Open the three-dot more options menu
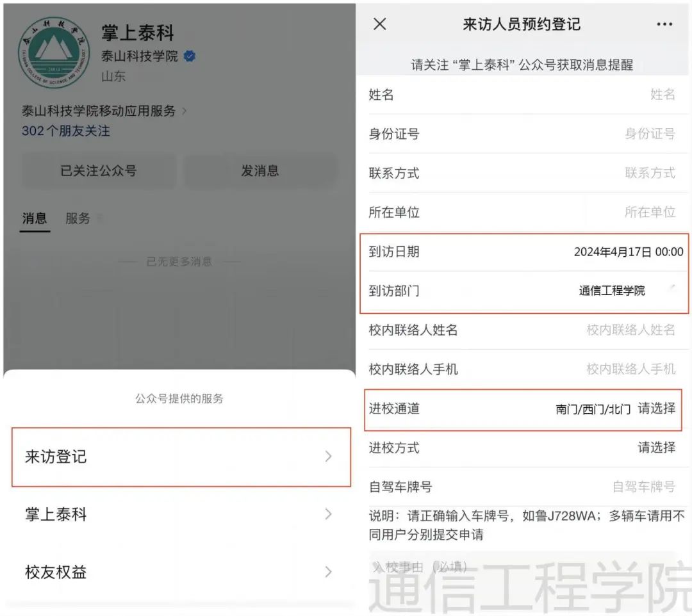The width and height of the screenshot is (692, 616). point(664,24)
